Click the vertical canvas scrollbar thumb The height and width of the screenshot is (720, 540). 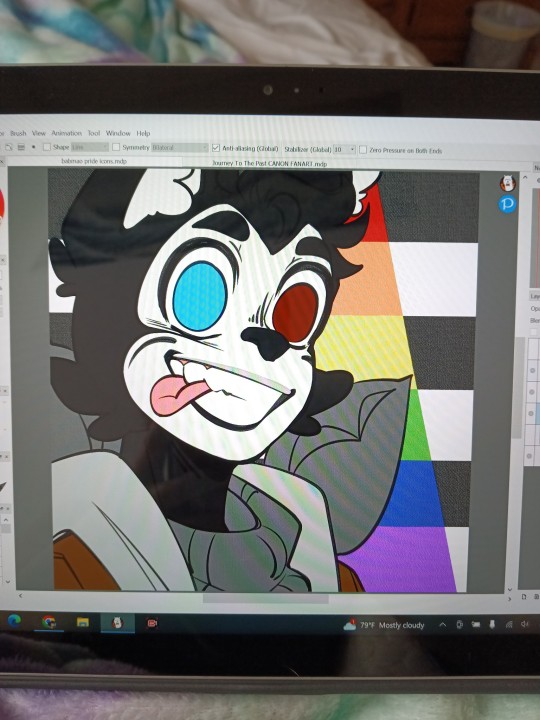pyautogui.click(x=518, y=388)
